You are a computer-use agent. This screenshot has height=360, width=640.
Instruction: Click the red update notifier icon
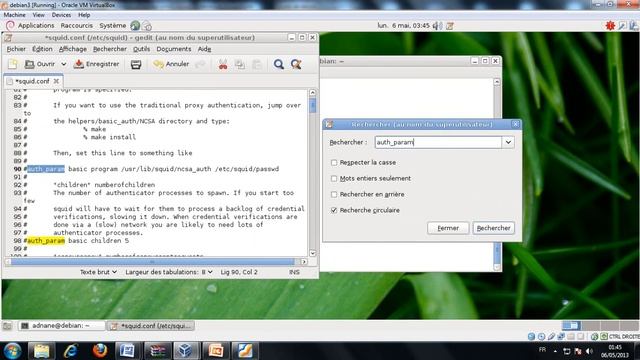point(610,26)
